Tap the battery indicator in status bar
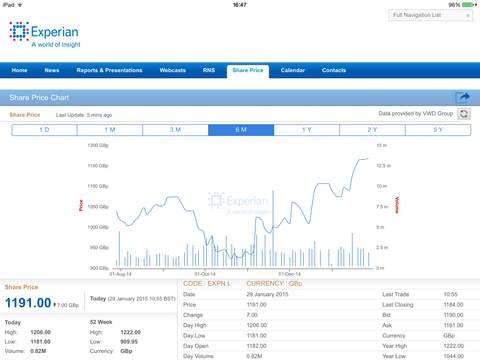This screenshot has height=360, width=480. [x=469, y=5]
